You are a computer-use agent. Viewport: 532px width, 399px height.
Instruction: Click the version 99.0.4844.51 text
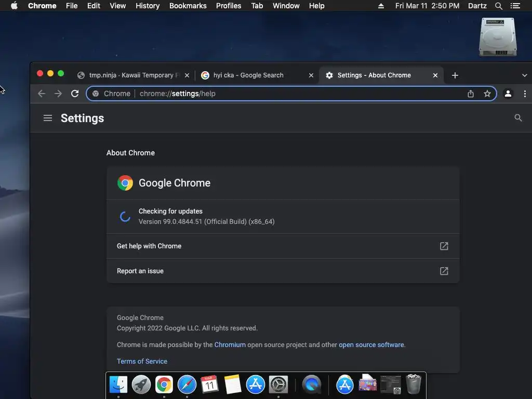coord(206,221)
